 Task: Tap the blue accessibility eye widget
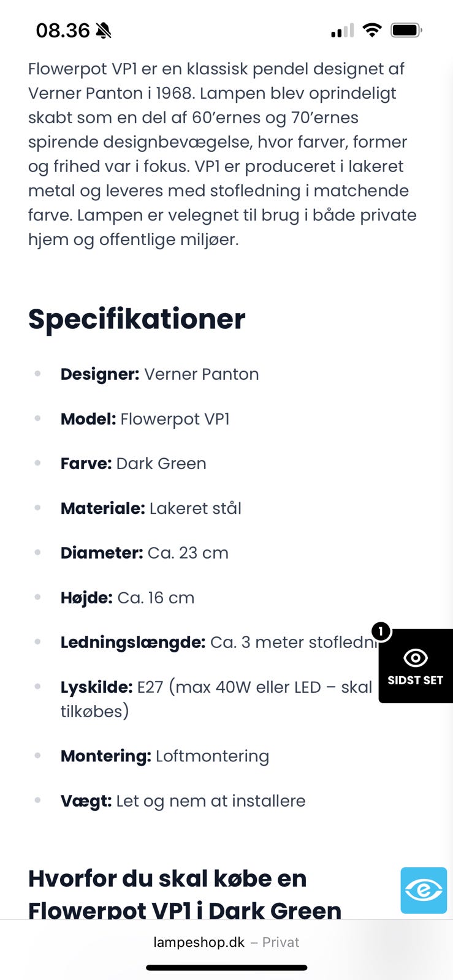(424, 890)
